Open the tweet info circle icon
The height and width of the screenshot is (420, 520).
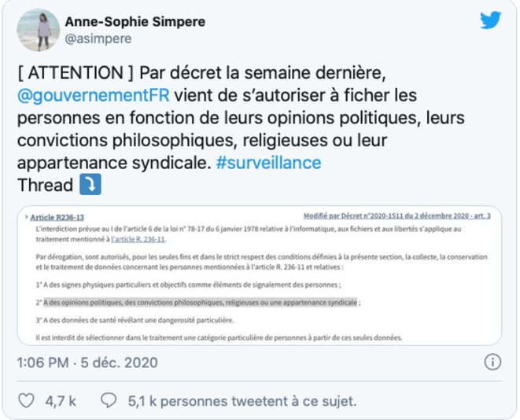click(492, 363)
